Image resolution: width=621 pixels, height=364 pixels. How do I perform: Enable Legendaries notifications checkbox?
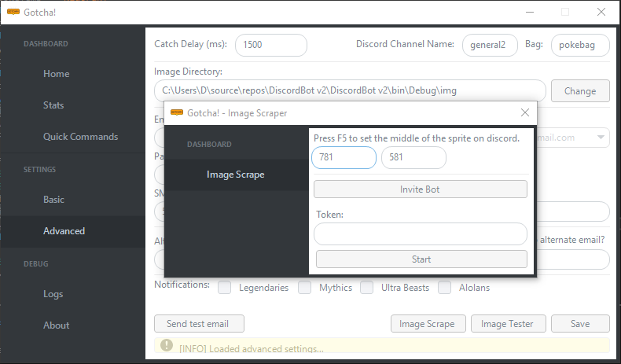(x=224, y=288)
